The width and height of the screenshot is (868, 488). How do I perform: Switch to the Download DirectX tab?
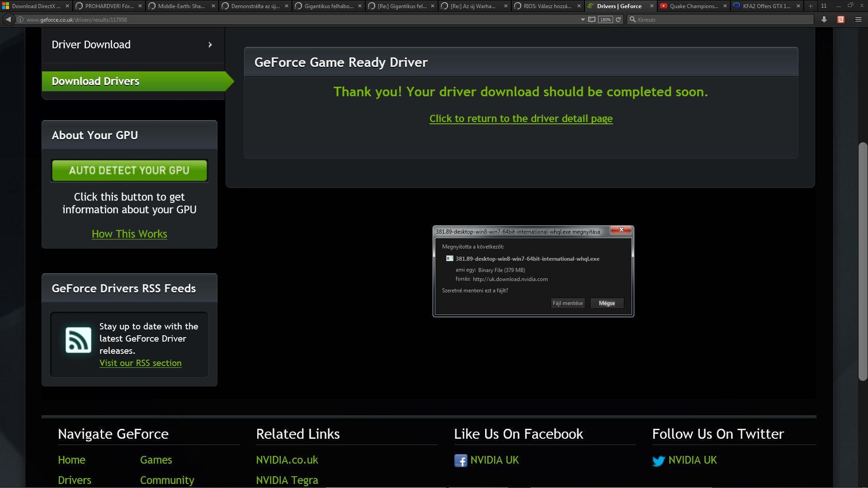point(36,6)
